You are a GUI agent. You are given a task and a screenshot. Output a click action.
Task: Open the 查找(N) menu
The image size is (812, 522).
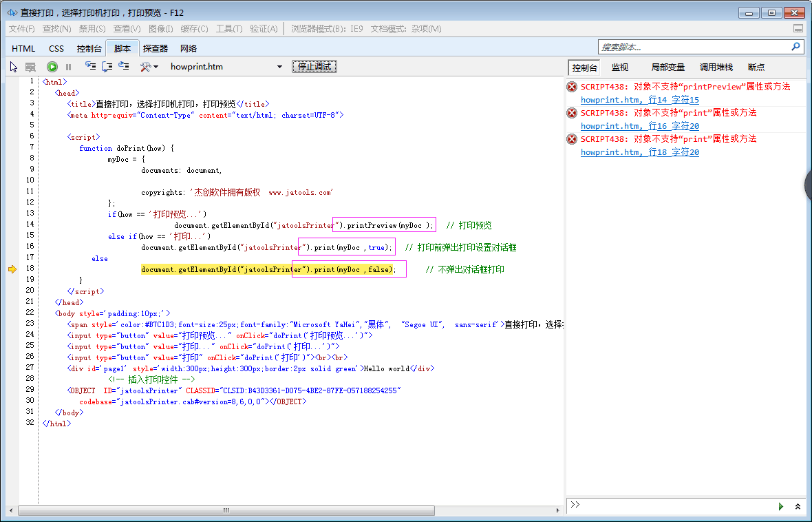(x=57, y=29)
